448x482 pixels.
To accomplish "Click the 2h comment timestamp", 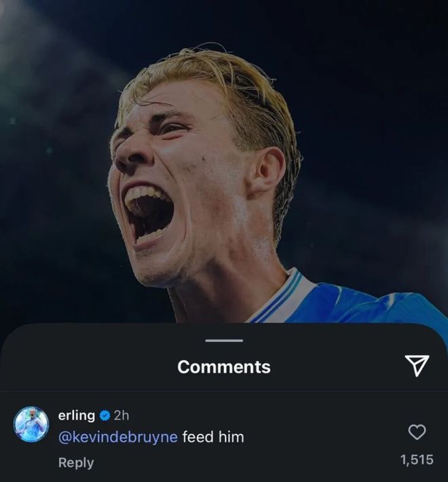I will (122, 415).
